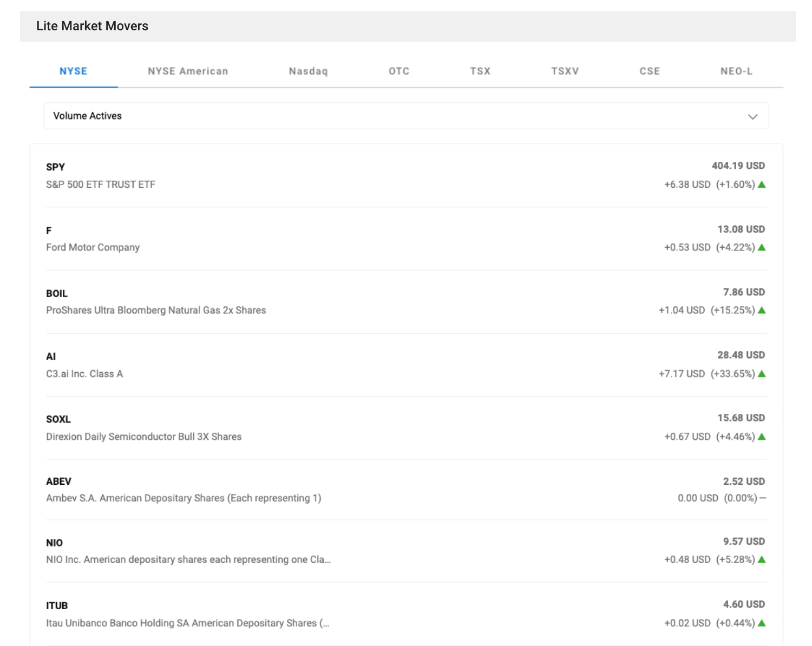Click the green arrow next to NIO
Viewport: 812px width, 646px height.
(762, 559)
